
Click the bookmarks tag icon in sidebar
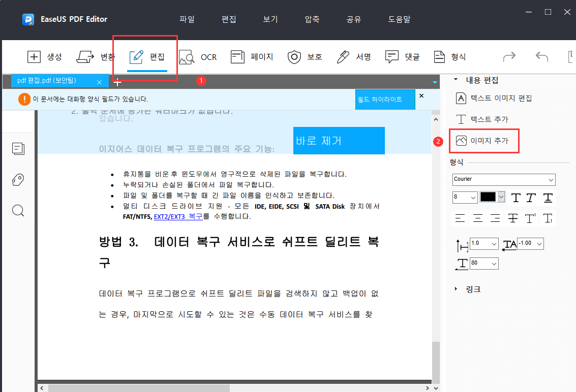pyautogui.click(x=18, y=180)
